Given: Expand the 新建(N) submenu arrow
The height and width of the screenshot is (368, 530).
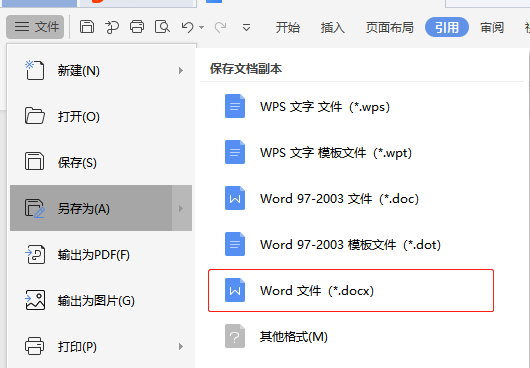Looking at the screenshot, I should (181, 71).
